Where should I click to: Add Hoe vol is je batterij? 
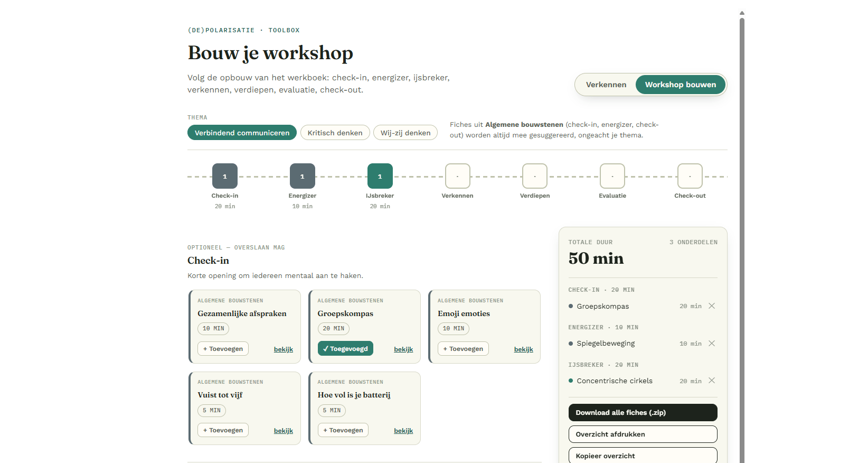(x=343, y=430)
